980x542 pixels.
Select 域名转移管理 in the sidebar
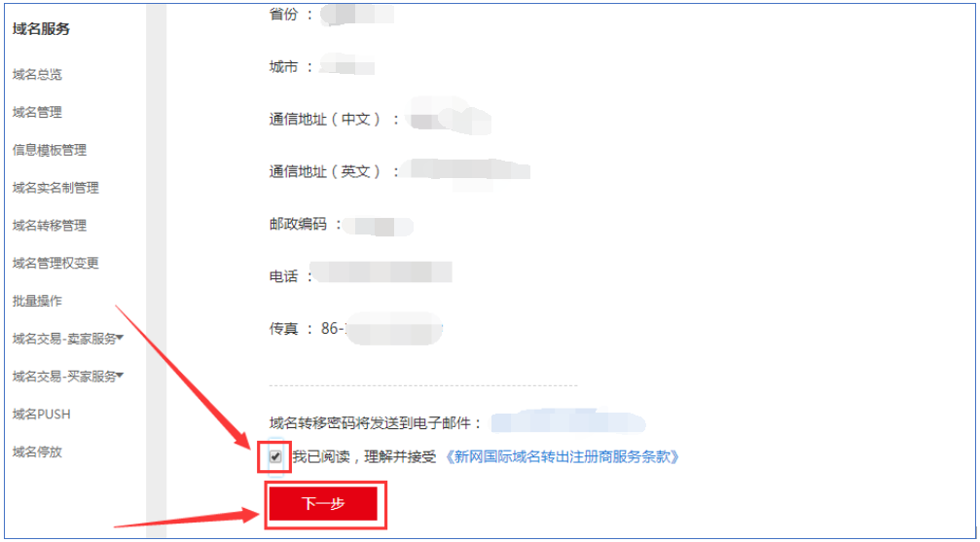point(50,226)
